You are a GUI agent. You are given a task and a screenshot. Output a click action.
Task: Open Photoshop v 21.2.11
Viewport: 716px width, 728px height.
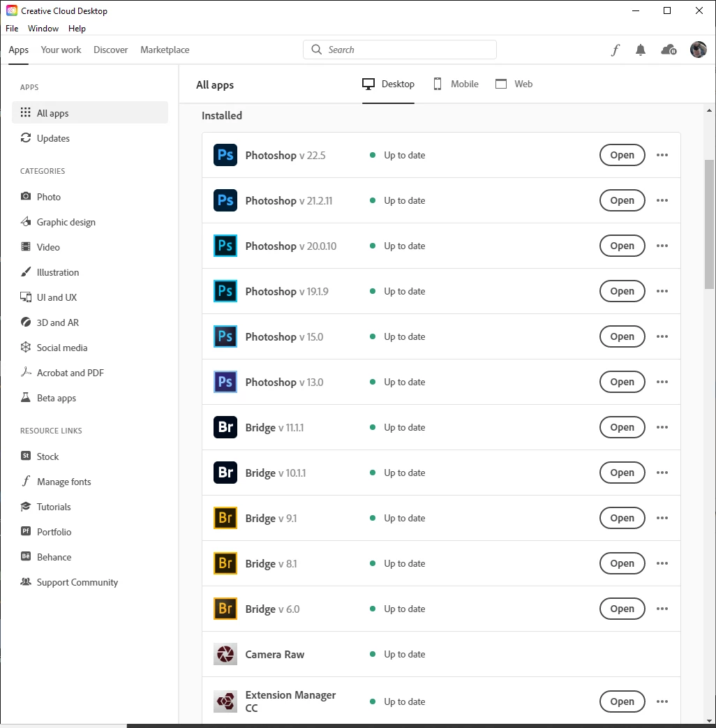click(x=622, y=200)
